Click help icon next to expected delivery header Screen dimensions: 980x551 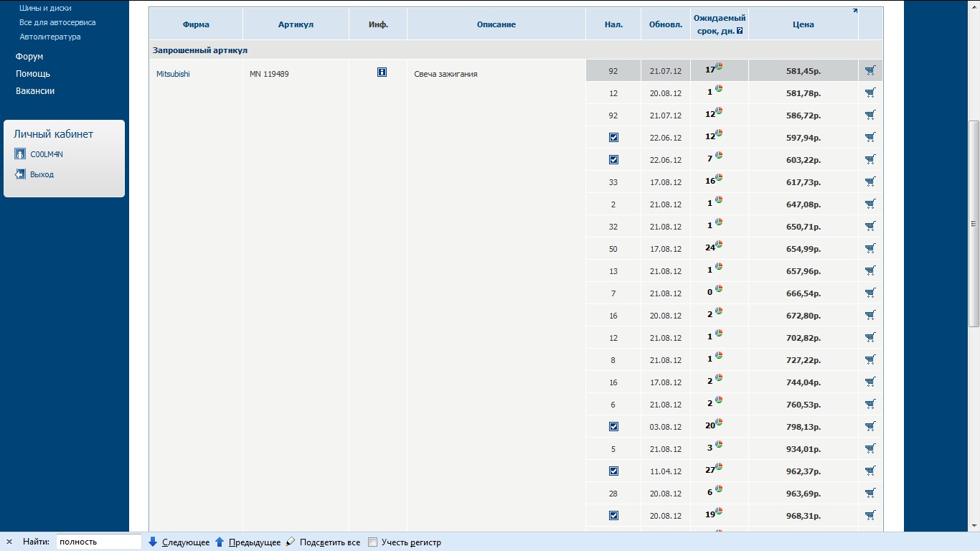(740, 31)
